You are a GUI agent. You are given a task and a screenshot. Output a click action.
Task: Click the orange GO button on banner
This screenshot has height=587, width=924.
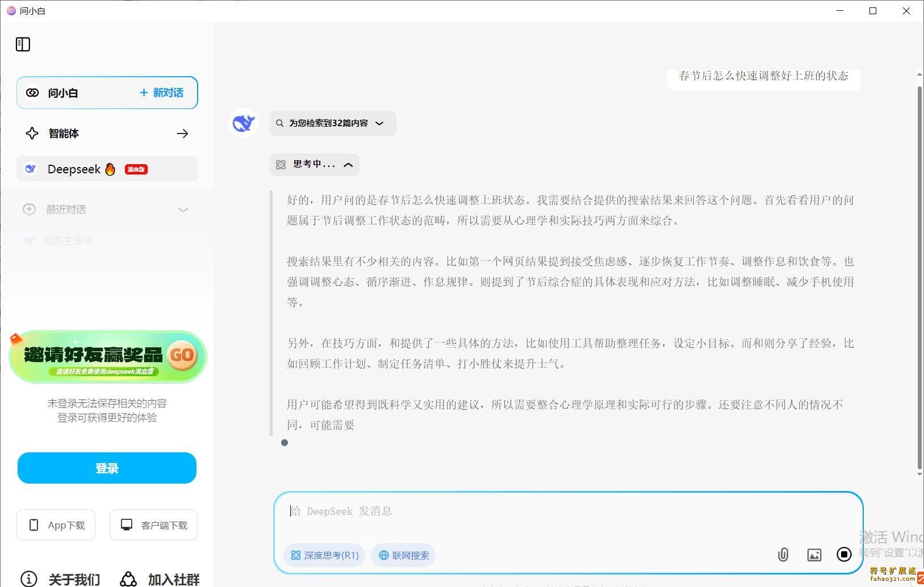tap(182, 355)
